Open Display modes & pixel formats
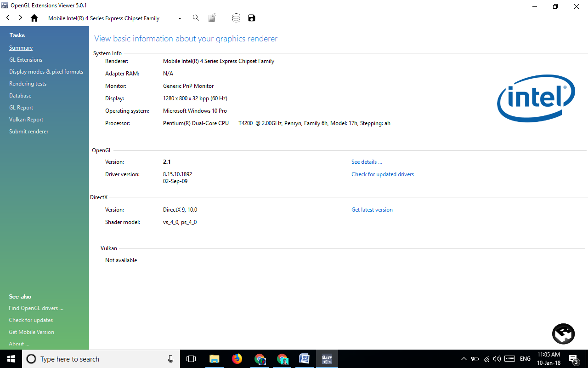 (46, 72)
